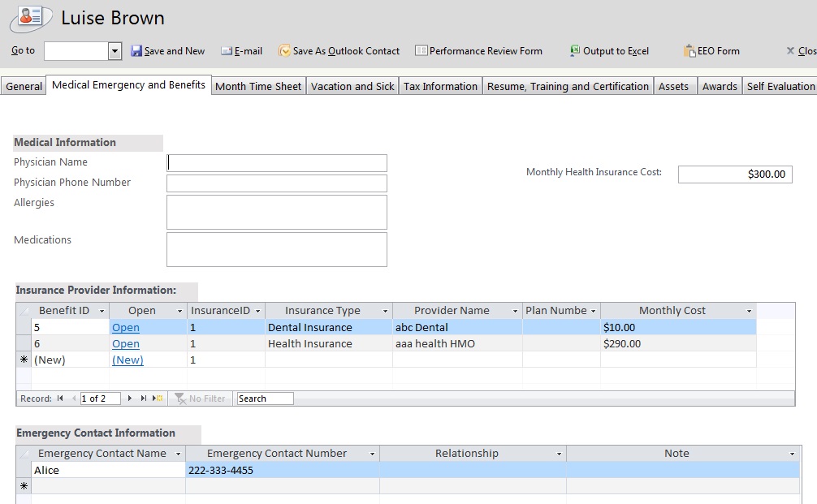Image resolution: width=817 pixels, height=504 pixels.
Task: Open the Vacation and Sick tab
Action: pos(352,86)
